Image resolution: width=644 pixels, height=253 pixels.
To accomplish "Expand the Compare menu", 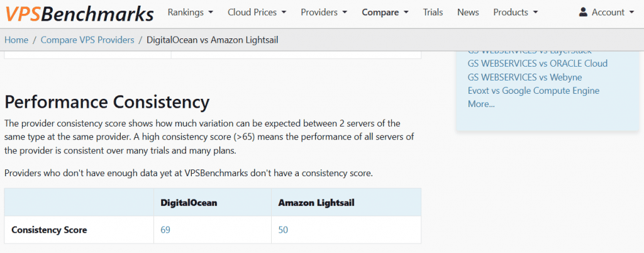I will [385, 12].
